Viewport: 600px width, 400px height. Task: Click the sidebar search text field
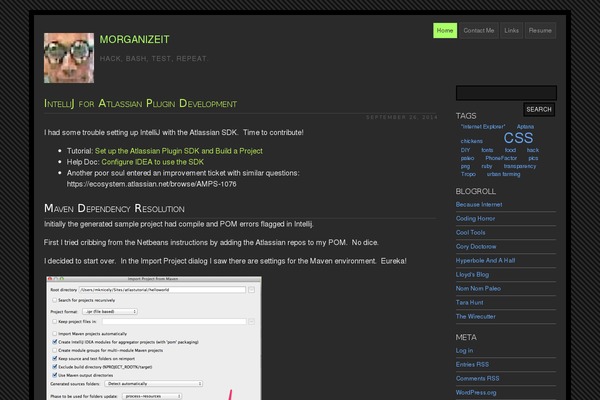tap(506, 93)
